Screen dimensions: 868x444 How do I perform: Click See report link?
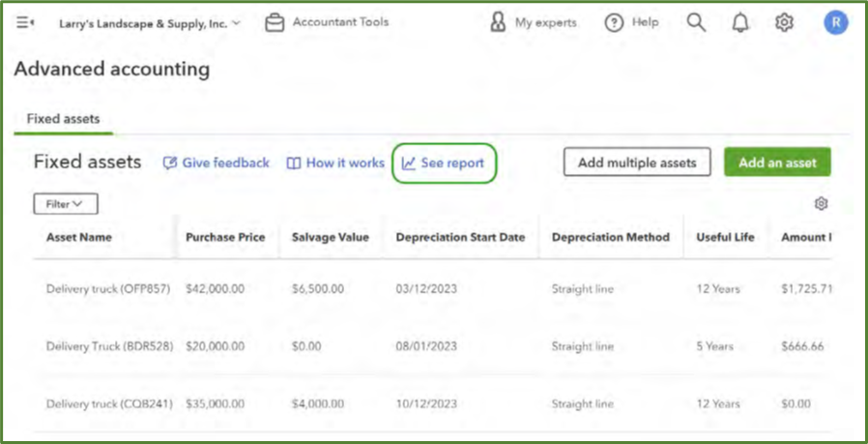(x=444, y=163)
